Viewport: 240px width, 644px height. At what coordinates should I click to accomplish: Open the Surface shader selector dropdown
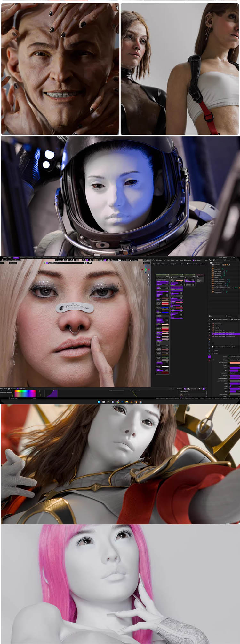pyautogui.click(x=235, y=356)
